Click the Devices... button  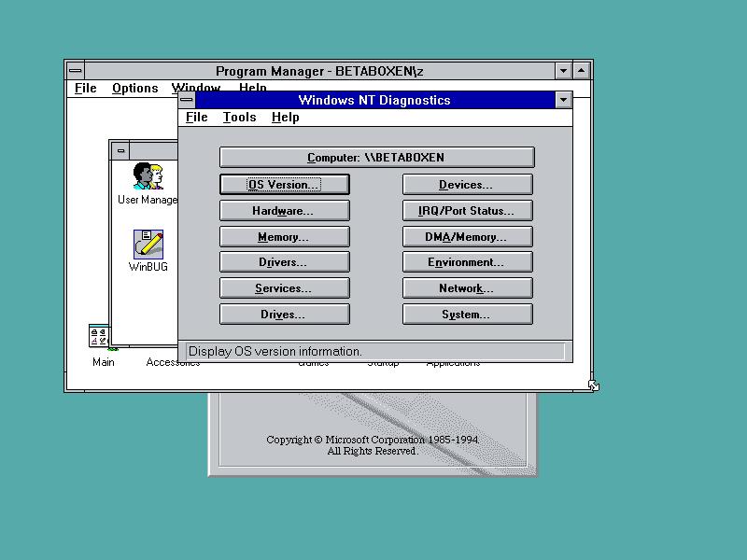pyautogui.click(x=468, y=184)
